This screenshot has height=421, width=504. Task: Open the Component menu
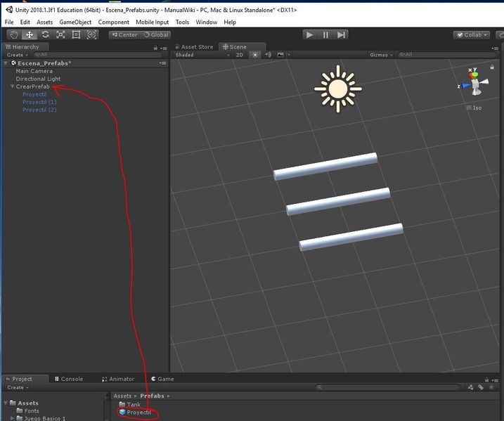pos(113,22)
